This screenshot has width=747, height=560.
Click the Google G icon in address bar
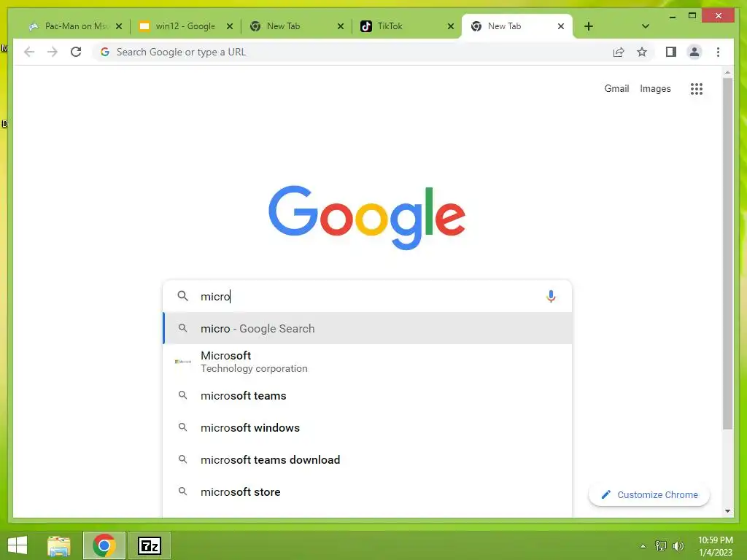(105, 52)
